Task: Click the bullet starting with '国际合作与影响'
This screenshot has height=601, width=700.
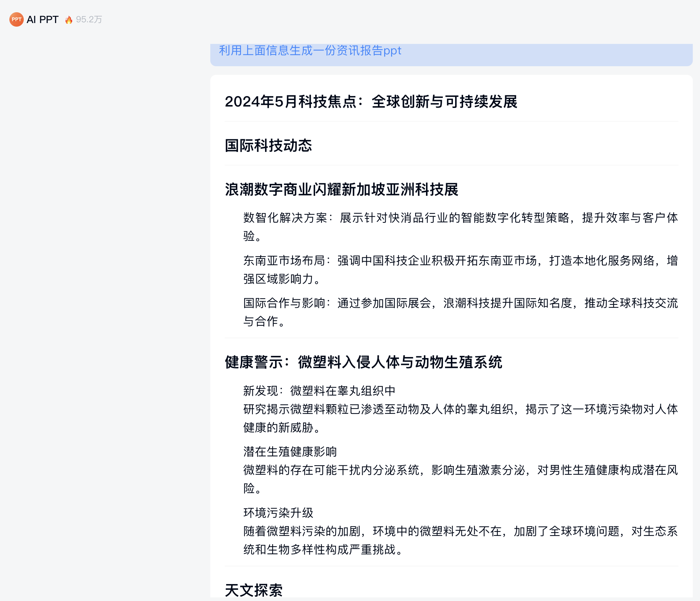Action: [461, 312]
